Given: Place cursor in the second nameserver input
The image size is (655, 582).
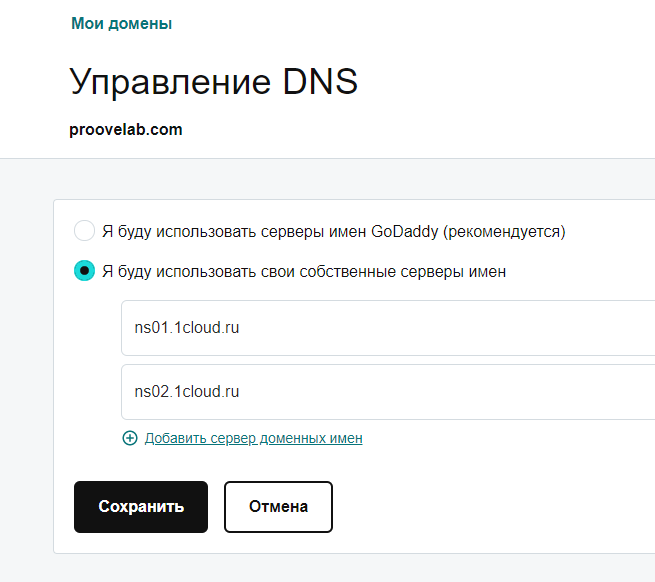Looking at the screenshot, I should click(388, 391).
